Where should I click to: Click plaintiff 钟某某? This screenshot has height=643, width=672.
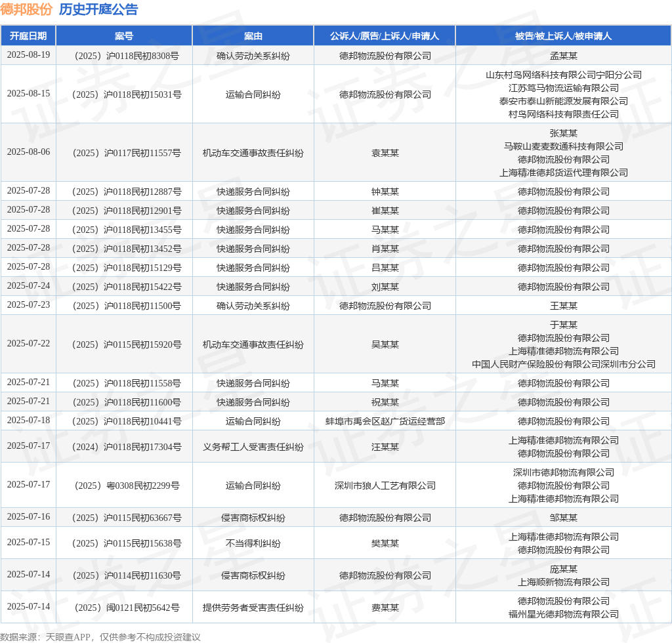[x=385, y=192]
